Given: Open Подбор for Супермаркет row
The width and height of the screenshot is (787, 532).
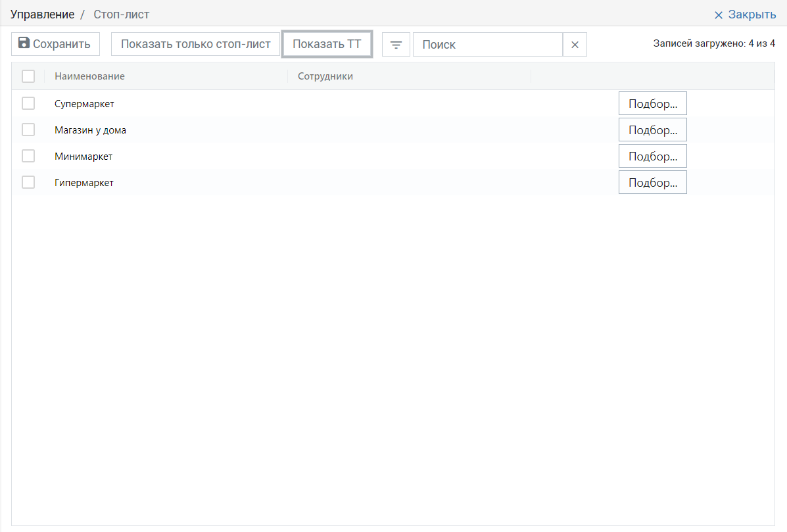Looking at the screenshot, I should pyautogui.click(x=652, y=103).
